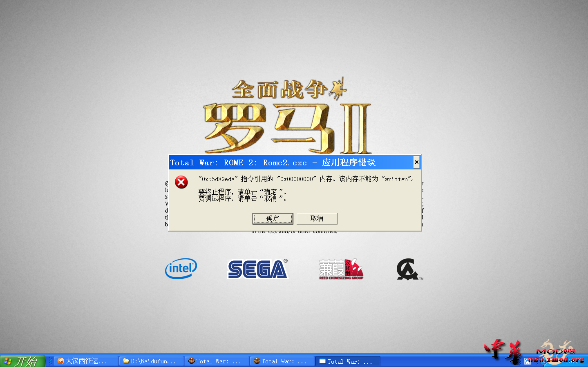This screenshot has width=588, height=367.
Task: Click the 确定 button in the error dialog
Action: click(x=273, y=218)
